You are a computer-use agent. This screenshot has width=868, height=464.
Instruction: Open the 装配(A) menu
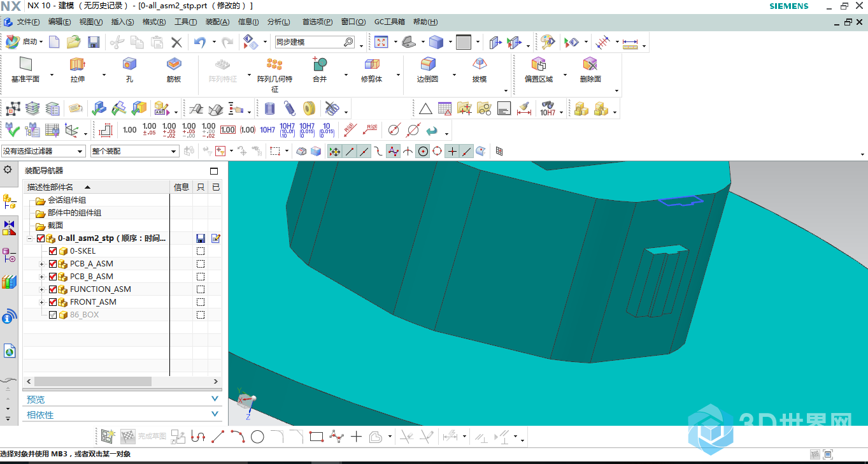pyautogui.click(x=217, y=22)
